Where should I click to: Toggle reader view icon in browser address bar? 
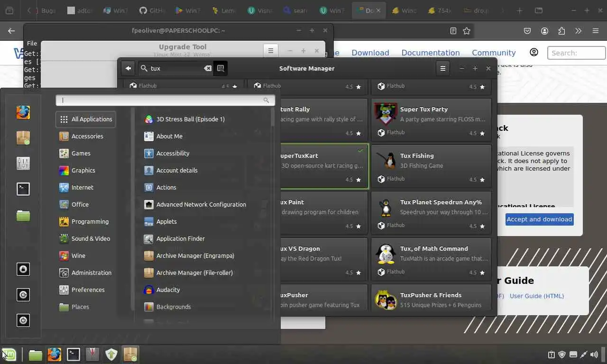[x=453, y=31]
